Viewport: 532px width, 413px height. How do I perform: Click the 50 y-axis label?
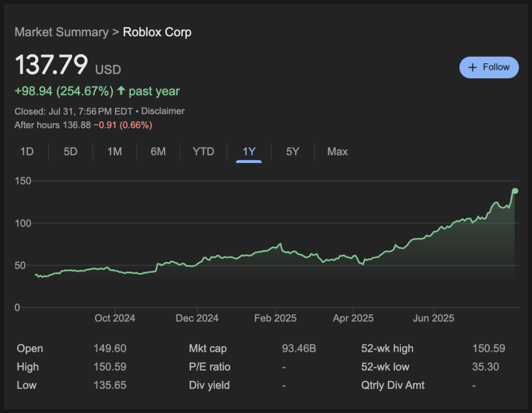[20, 265]
